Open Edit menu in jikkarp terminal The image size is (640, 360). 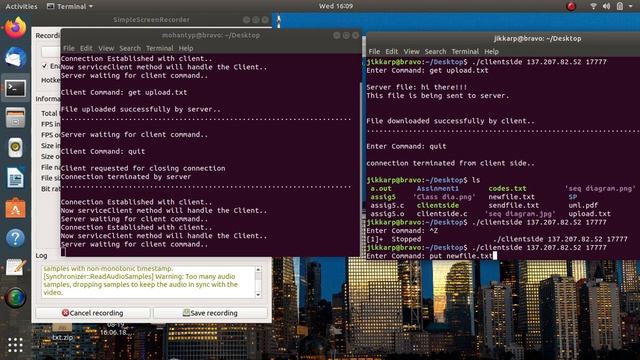(x=391, y=51)
